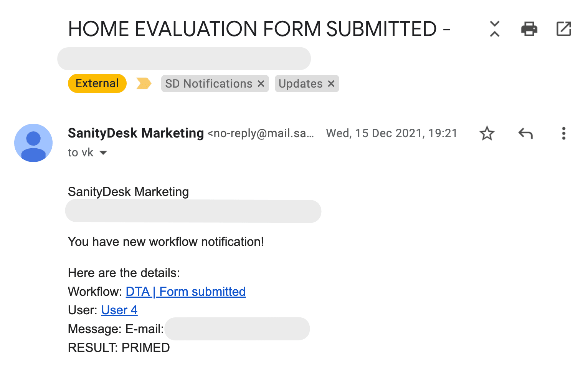
Task: Open the three-dot More options menu
Action: (x=563, y=133)
